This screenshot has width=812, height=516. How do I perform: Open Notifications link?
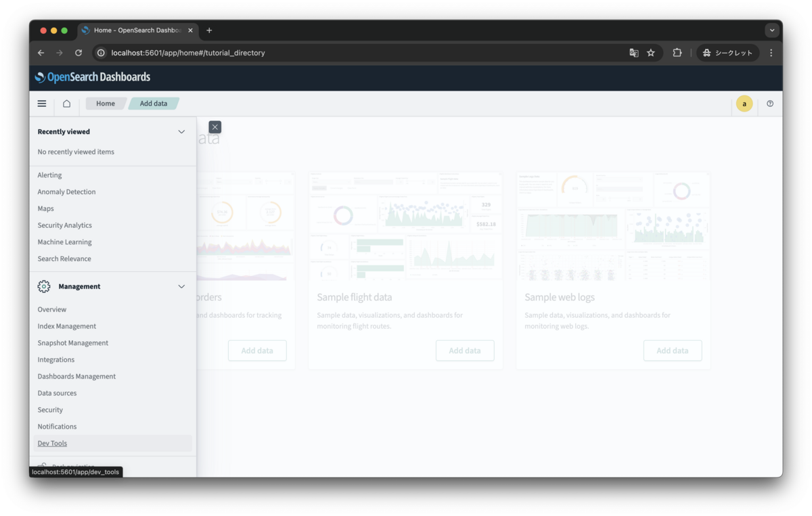tap(57, 427)
